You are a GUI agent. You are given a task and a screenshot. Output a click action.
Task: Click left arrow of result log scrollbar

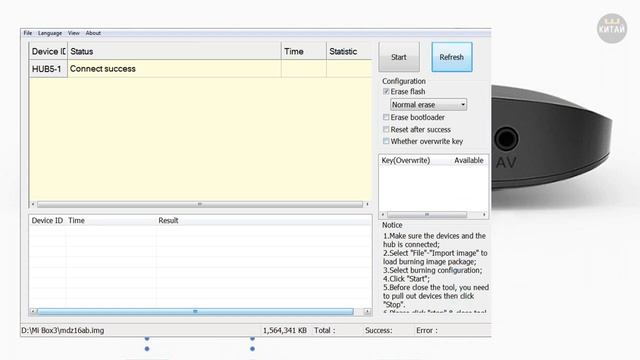point(33,311)
